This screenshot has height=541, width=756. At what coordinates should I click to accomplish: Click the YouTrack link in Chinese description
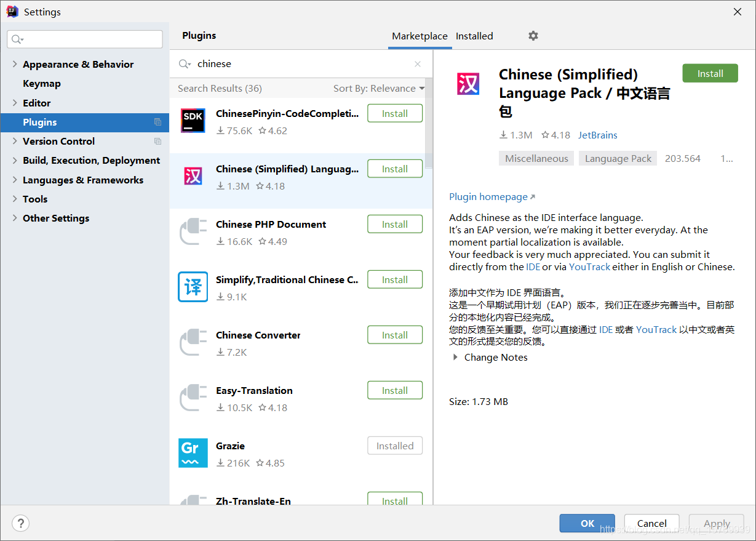pos(656,329)
